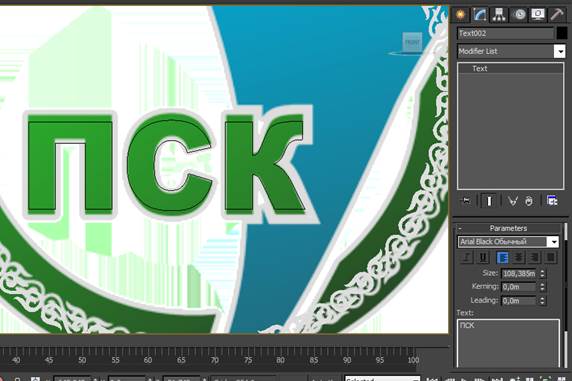Click the Leading value field
Screen dimensions: 572x381
[x=519, y=301]
